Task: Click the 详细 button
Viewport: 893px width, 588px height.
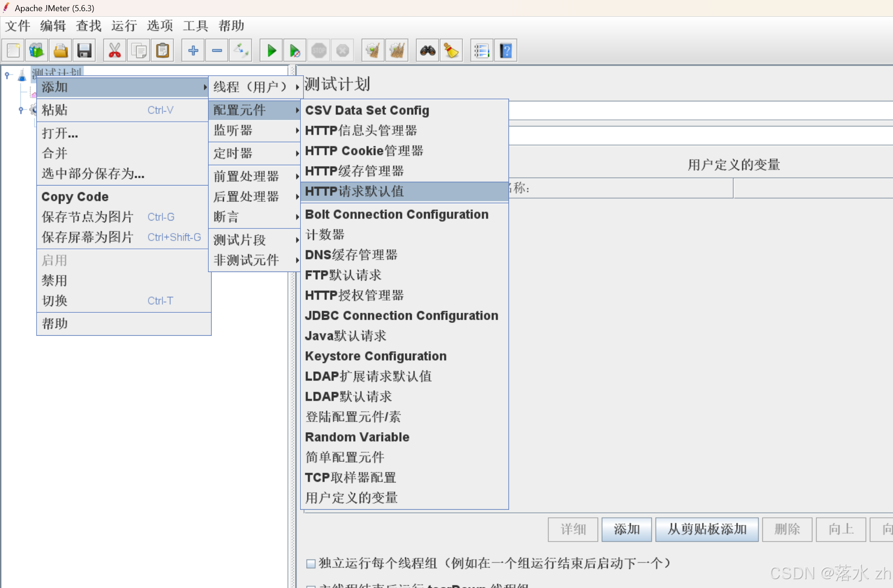Action: click(573, 529)
